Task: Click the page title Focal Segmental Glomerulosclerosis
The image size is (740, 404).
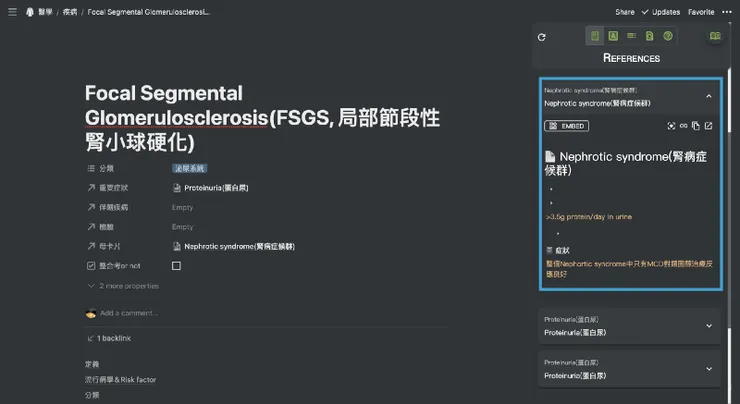Action: (262, 118)
